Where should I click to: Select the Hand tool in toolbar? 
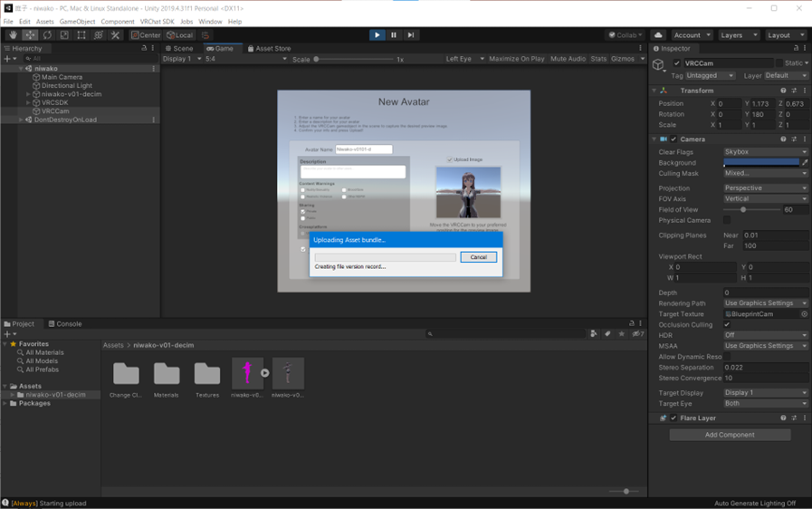13,35
